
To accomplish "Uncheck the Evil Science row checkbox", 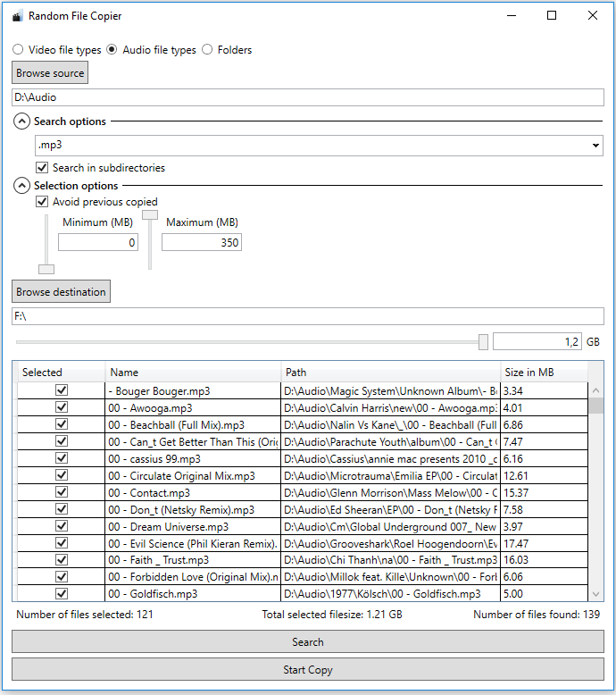I will [62, 543].
